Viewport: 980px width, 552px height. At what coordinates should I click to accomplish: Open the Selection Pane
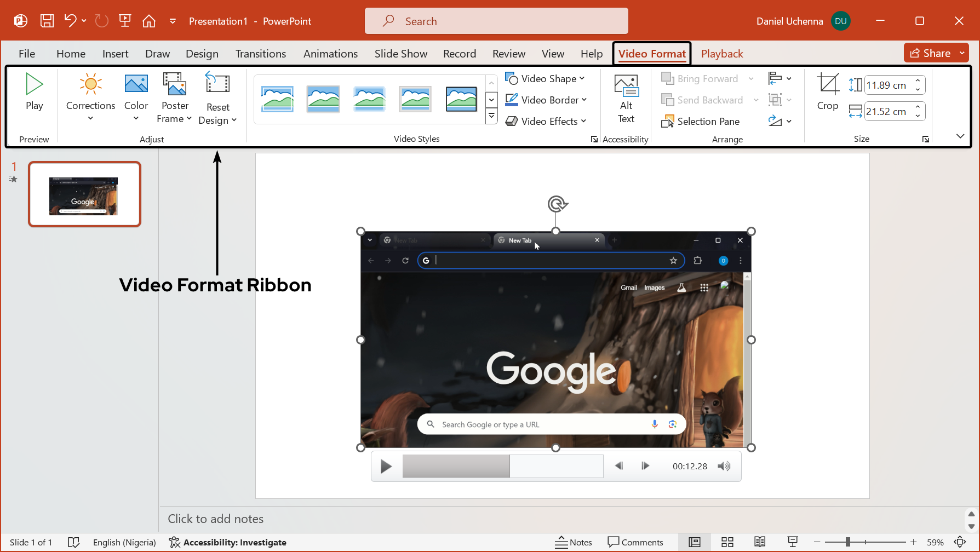point(701,122)
